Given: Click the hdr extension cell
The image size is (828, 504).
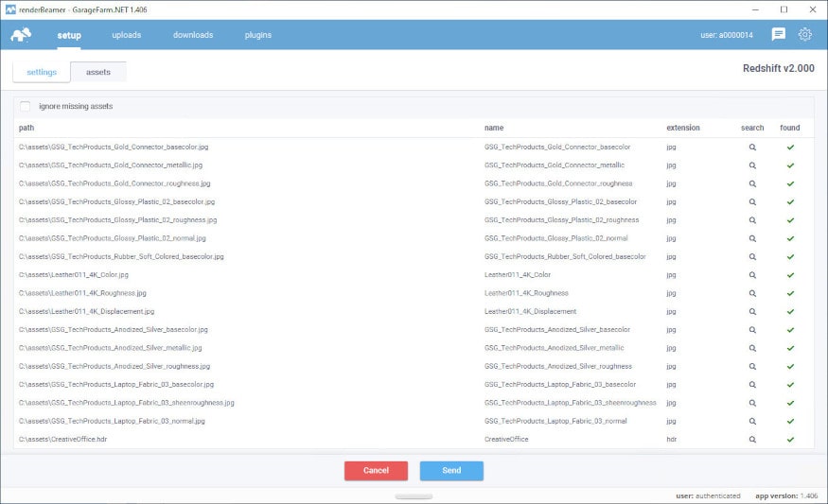Looking at the screenshot, I should coord(672,439).
